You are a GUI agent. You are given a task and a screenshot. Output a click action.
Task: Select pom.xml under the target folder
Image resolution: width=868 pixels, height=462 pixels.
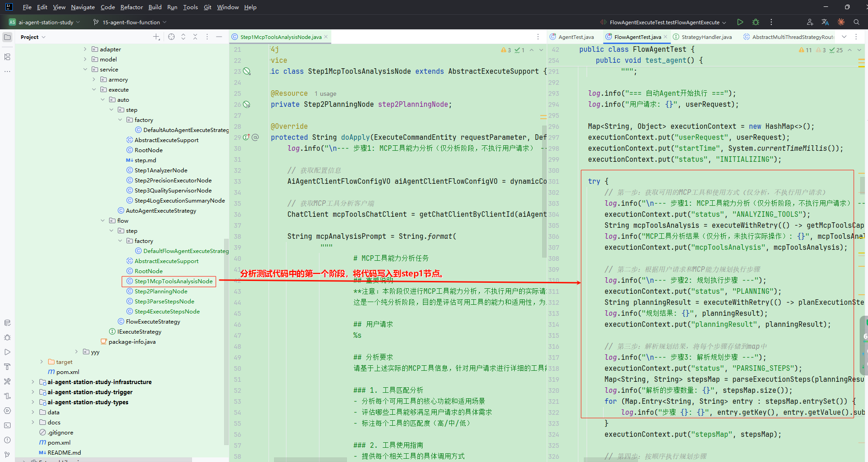pyautogui.click(x=67, y=372)
